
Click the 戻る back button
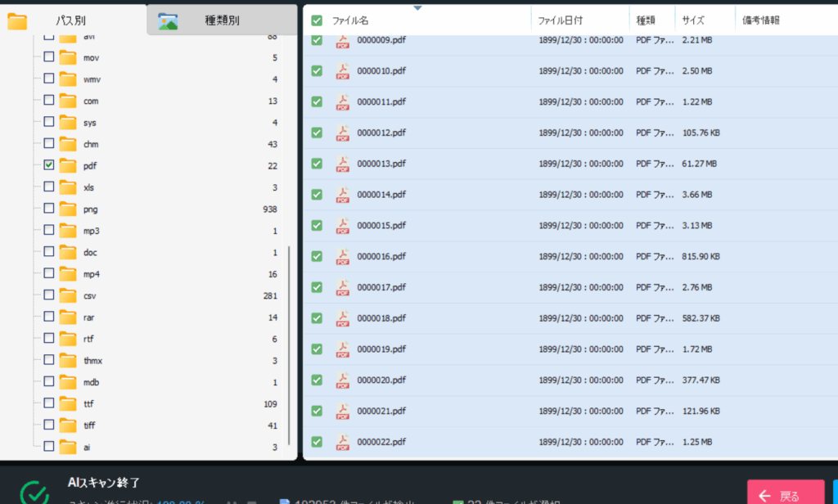point(785,494)
